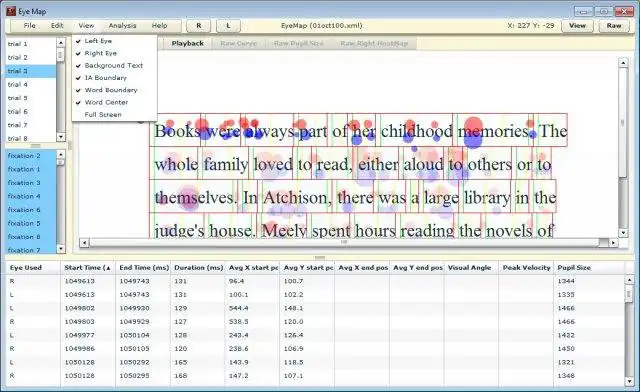640x392 pixels.
Task: Sort by Peak Velocity column header
Action: click(x=526, y=268)
